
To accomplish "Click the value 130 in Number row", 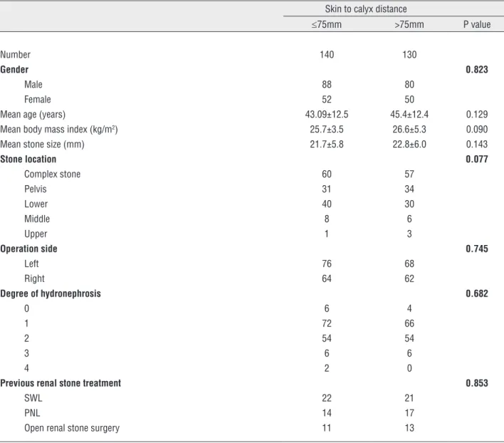I will pyautogui.click(x=409, y=55).
